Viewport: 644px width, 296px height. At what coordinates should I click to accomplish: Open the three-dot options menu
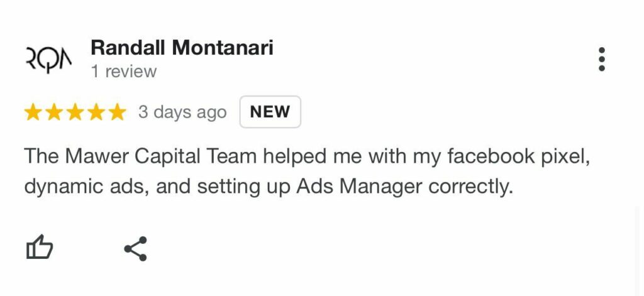click(601, 59)
